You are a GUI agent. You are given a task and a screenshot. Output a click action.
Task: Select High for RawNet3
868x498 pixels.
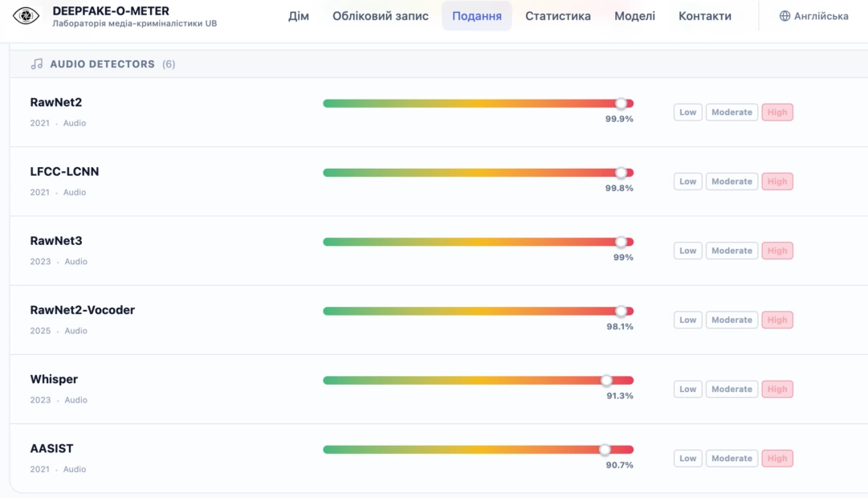(776, 251)
